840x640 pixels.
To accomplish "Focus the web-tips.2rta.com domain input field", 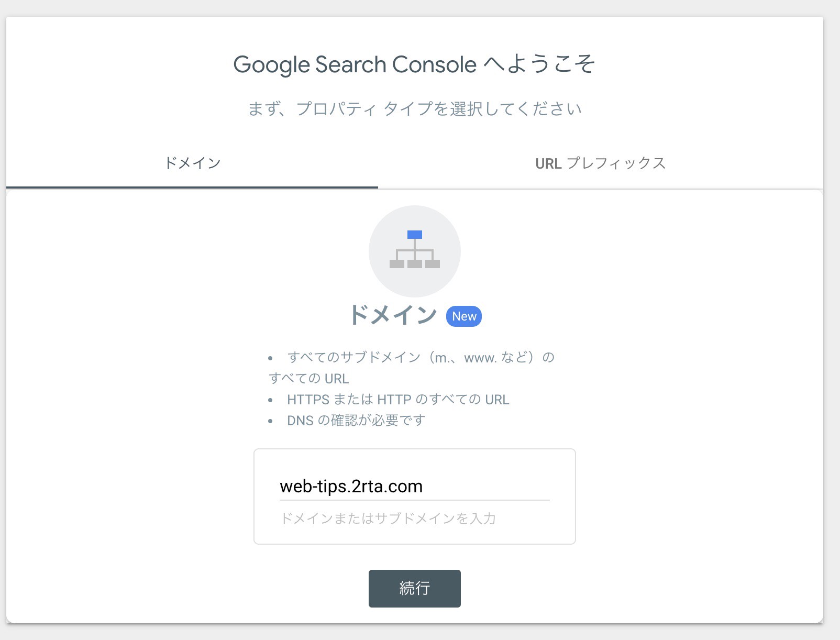I will pos(415,487).
